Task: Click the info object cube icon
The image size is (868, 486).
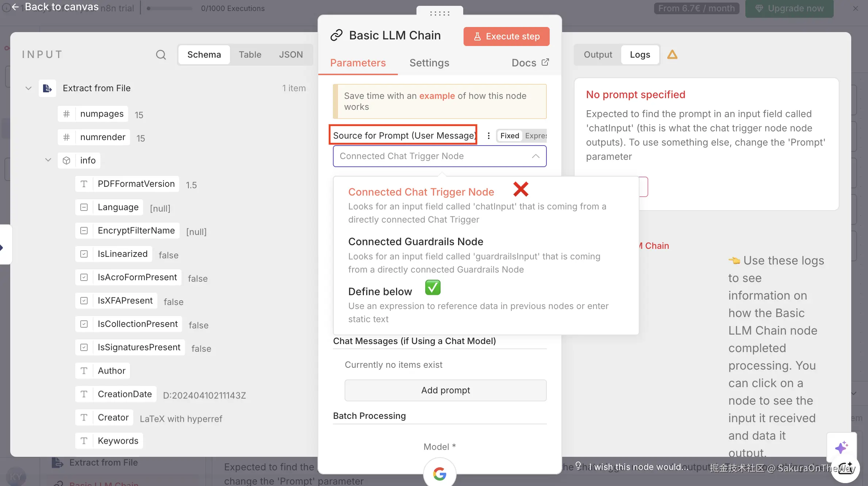Action: [66, 161]
